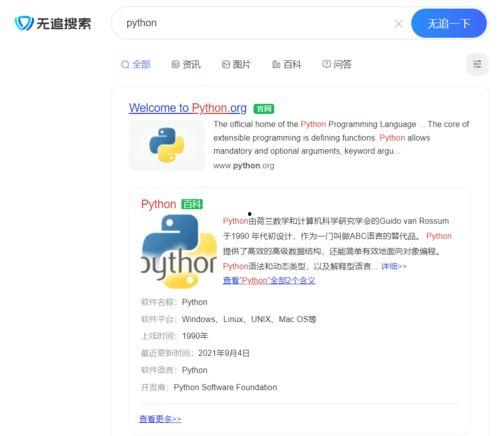Click the 最近更新时间 2021年9月4日 row

(x=195, y=353)
